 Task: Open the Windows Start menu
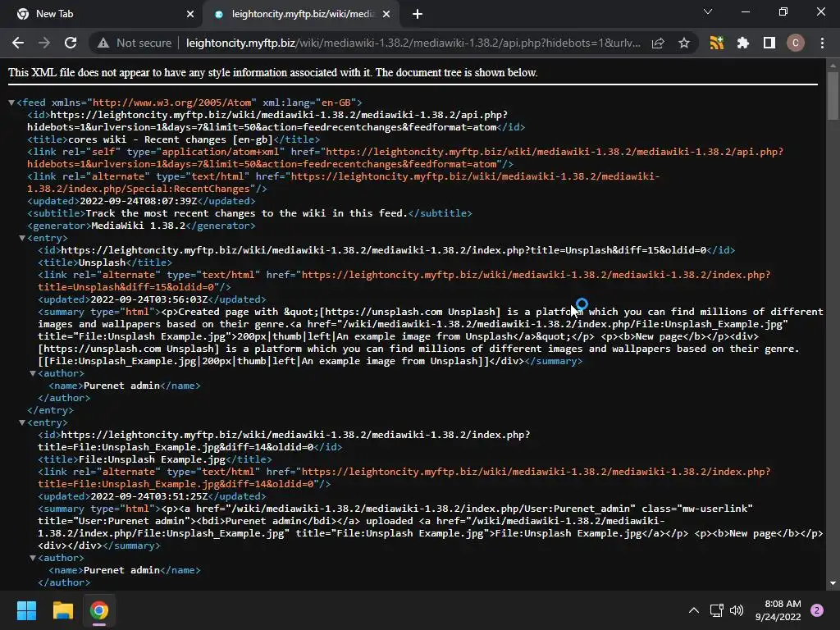pos(26,610)
